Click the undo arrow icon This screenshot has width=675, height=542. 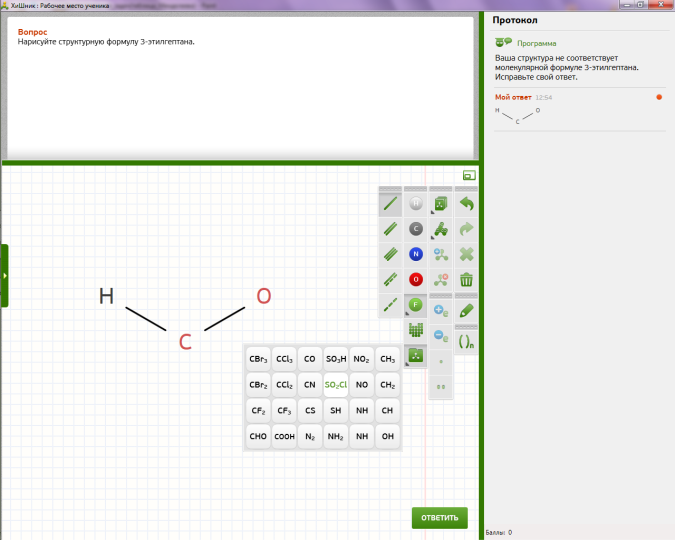click(x=466, y=204)
